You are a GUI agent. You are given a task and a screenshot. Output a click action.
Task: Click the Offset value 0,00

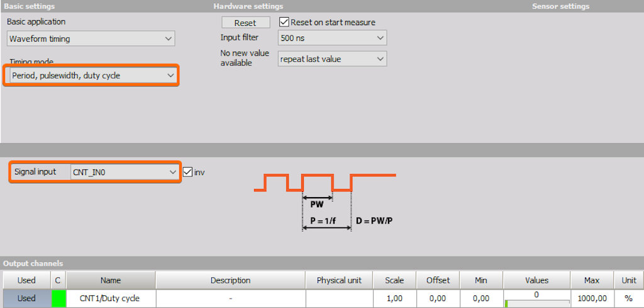[438, 299]
